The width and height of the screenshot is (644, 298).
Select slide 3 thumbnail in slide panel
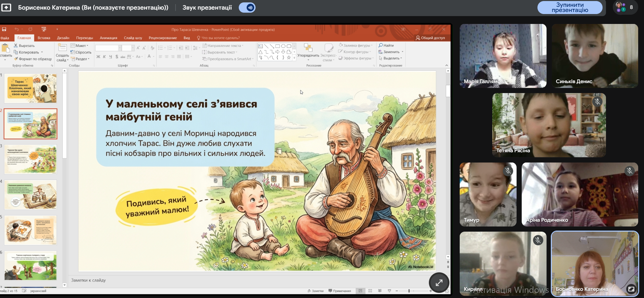(x=30, y=159)
